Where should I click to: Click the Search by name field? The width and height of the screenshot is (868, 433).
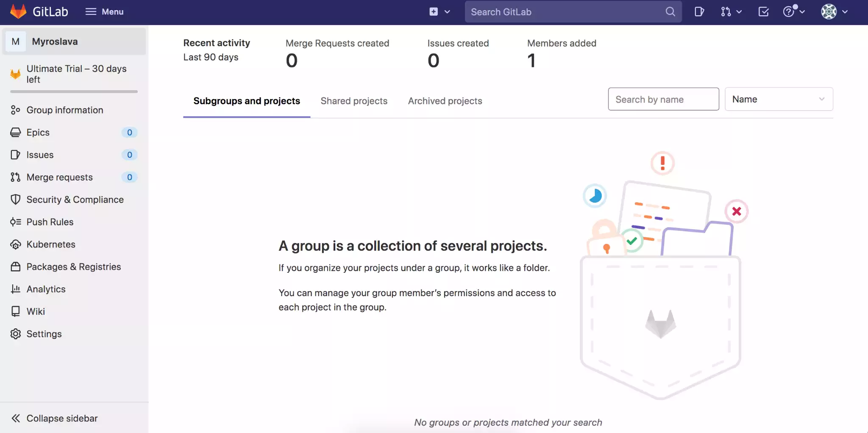[x=663, y=99]
